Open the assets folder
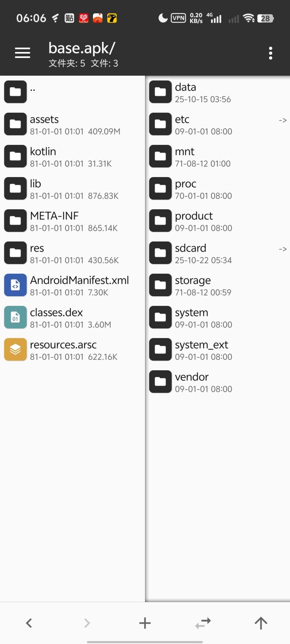The width and height of the screenshot is (290, 644). (x=72, y=124)
